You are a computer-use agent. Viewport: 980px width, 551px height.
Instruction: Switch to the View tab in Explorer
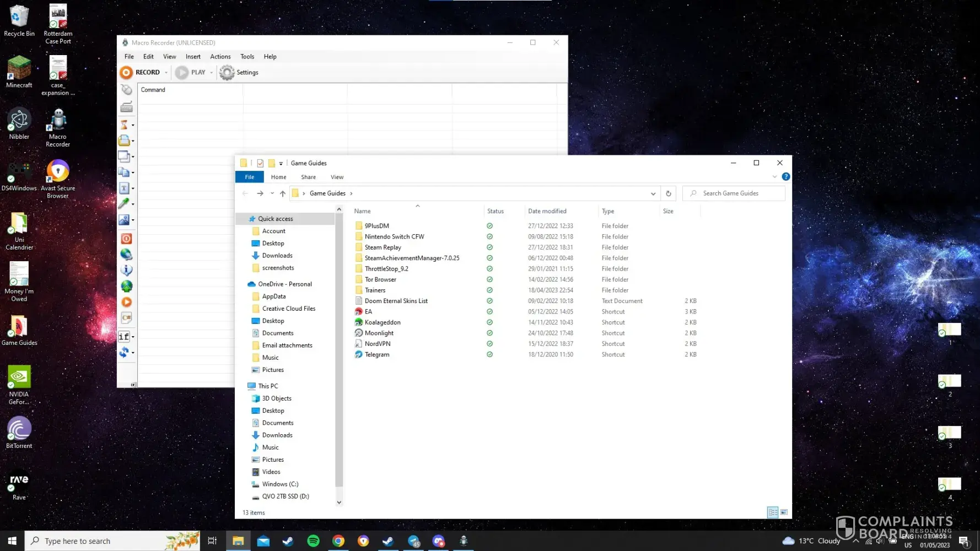point(337,177)
